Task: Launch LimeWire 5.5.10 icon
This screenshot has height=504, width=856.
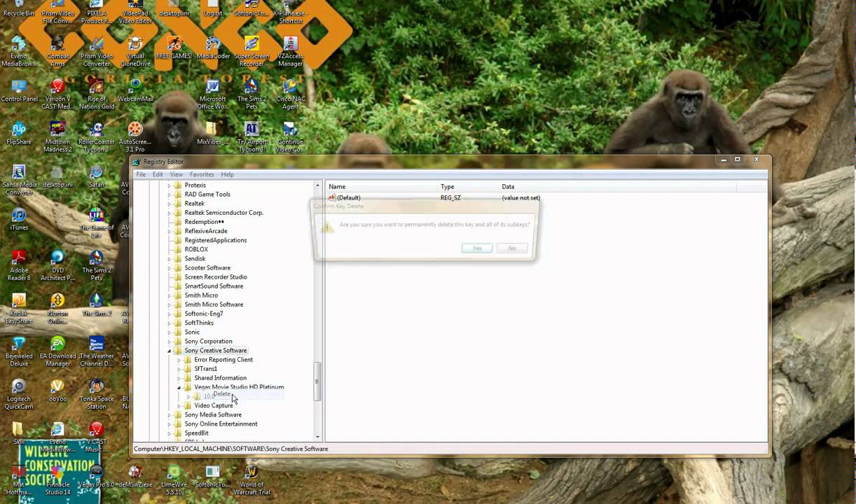Action: click(x=174, y=479)
